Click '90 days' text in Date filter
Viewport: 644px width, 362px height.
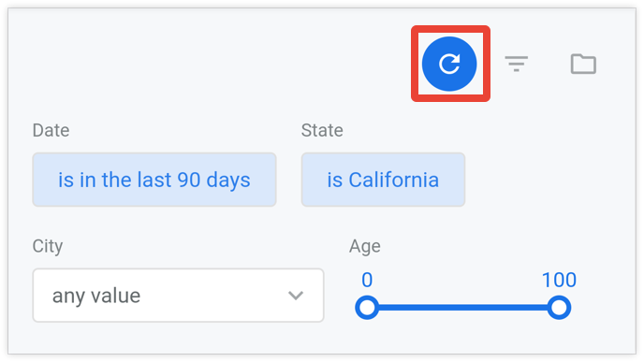point(213,181)
